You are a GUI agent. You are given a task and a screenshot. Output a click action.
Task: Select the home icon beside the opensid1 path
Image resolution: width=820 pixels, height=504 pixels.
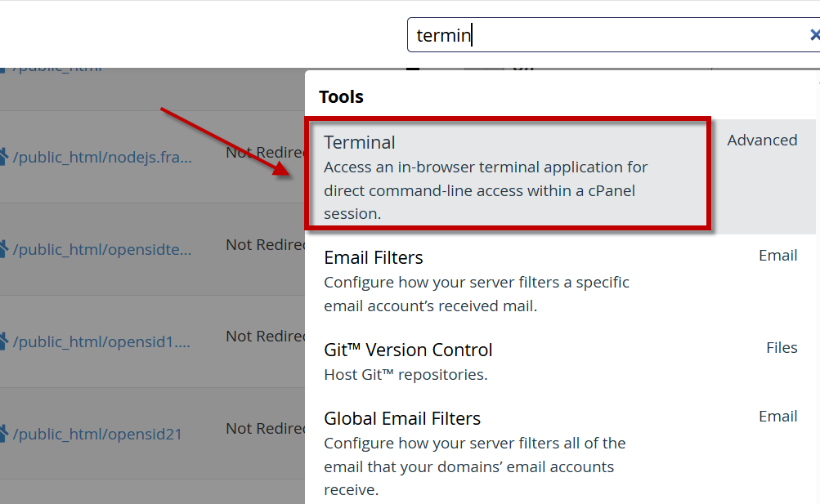pyautogui.click(x=4, y=341)
